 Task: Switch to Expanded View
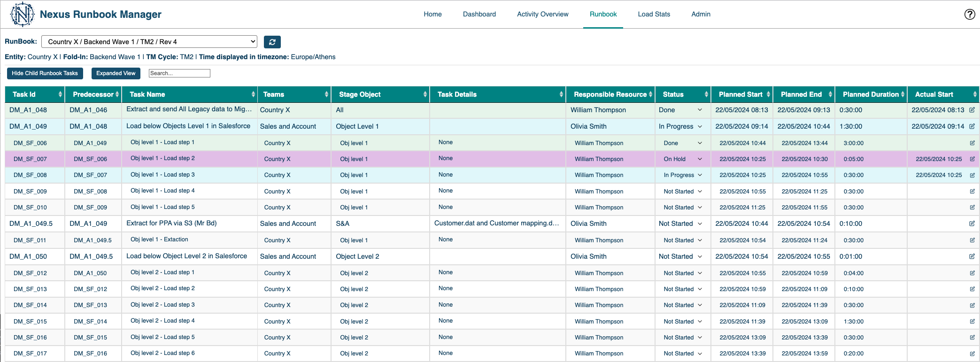[x=116, y=73]
